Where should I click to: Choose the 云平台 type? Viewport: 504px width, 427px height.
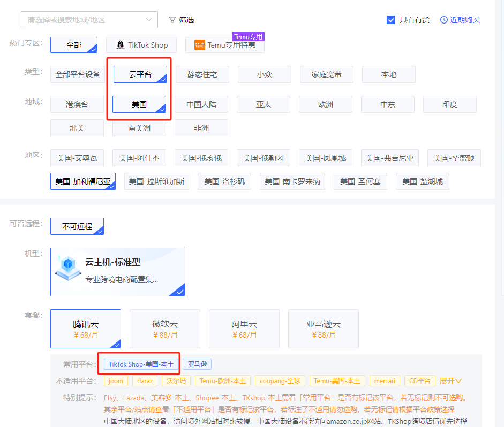tap(140, 74)
